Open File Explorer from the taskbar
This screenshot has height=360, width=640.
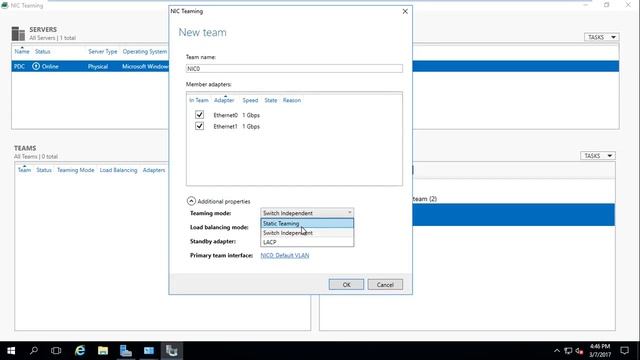tap(103, 351)
